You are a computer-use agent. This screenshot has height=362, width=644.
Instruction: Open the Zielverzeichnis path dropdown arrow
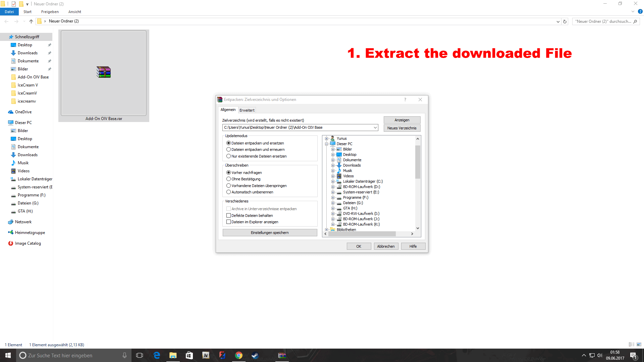tap(375, 127)
